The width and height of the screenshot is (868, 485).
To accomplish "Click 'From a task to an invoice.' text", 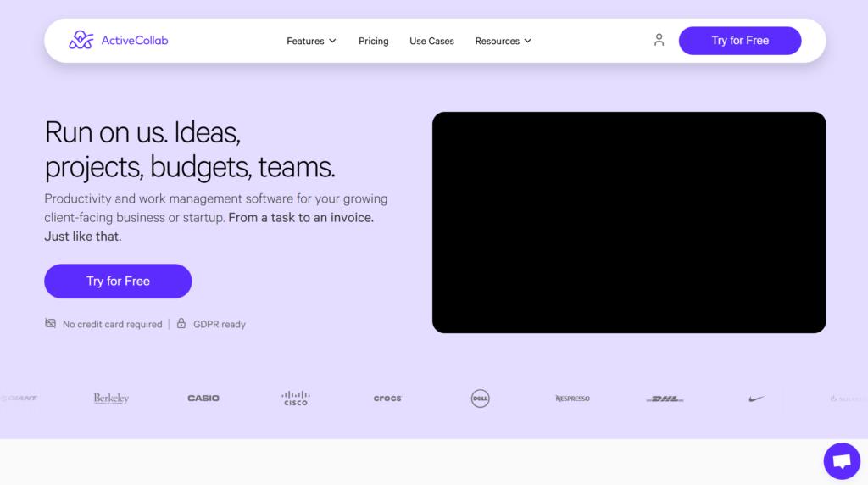I will point(301,218).
